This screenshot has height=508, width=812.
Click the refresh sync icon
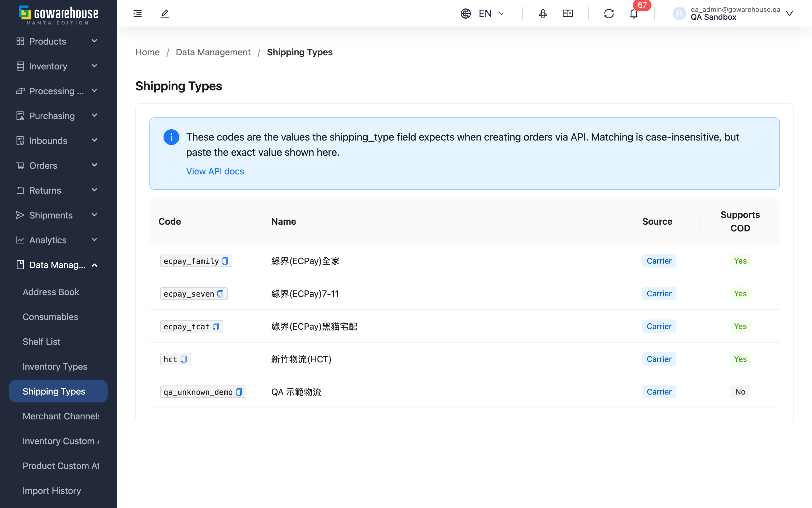(x=609, y=14)
